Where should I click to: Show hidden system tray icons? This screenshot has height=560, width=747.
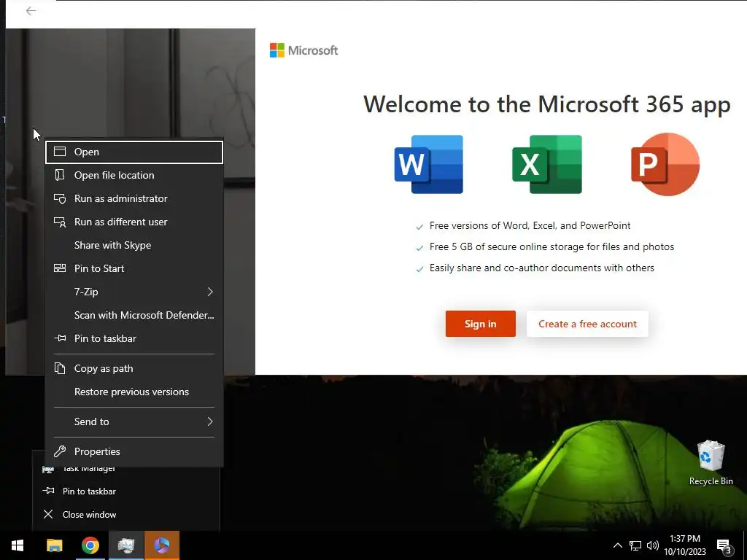click(x=617, y=545)
